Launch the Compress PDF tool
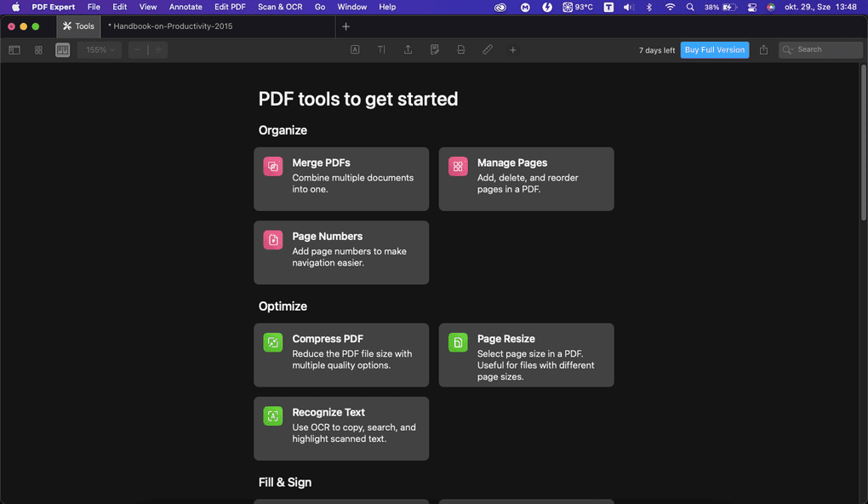868x504 pixels. click(x=340, y=354)
